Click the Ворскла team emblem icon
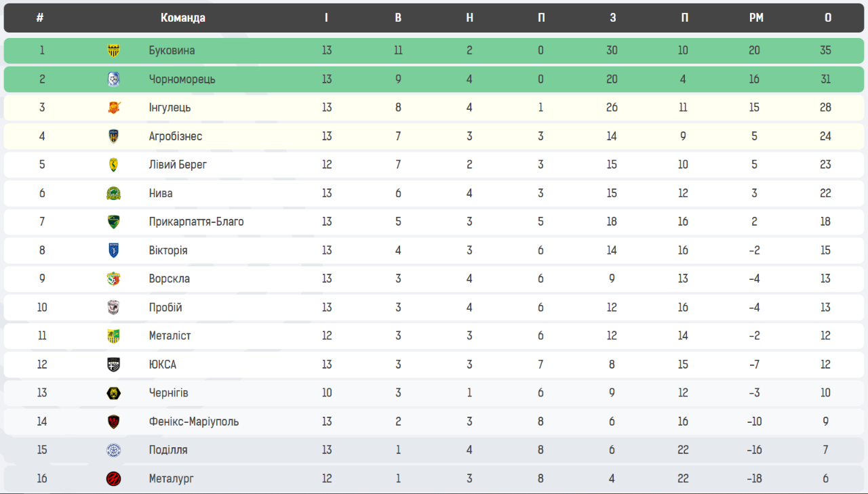The height and width of the screenshot is (494, 868). point(114,279)
